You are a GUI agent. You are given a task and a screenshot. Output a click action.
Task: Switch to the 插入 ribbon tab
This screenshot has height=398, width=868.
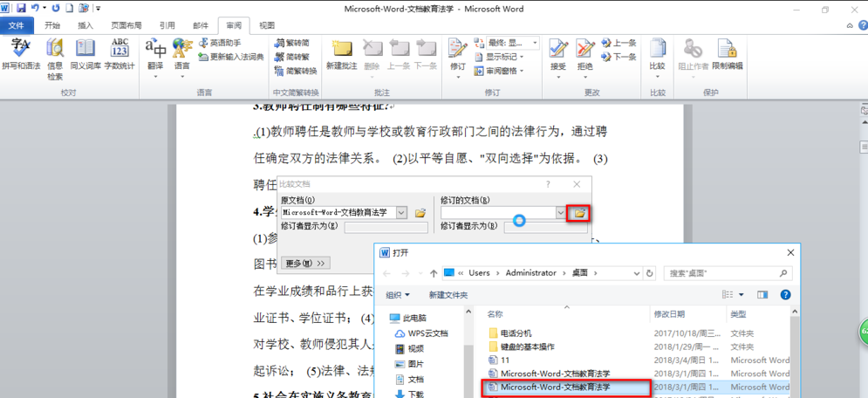85,25
